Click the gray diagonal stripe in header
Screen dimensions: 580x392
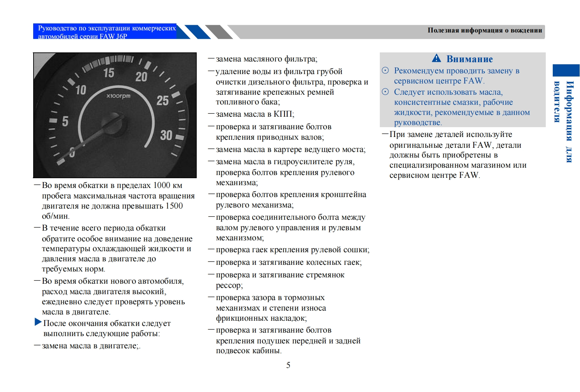tap(219, 32)
